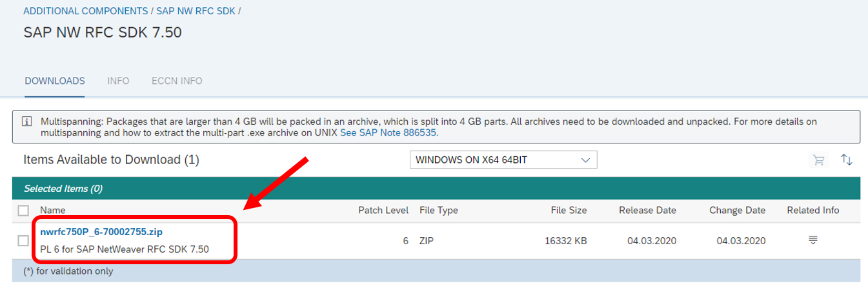Check the nwrfc750P_6-70002755.zip row checkbox

point(24,240)
